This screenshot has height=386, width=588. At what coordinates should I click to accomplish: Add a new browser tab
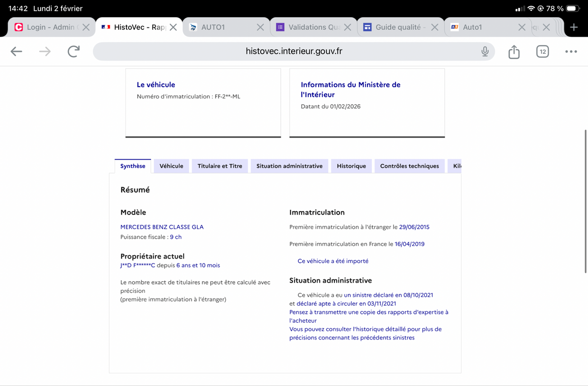[574, 27]
